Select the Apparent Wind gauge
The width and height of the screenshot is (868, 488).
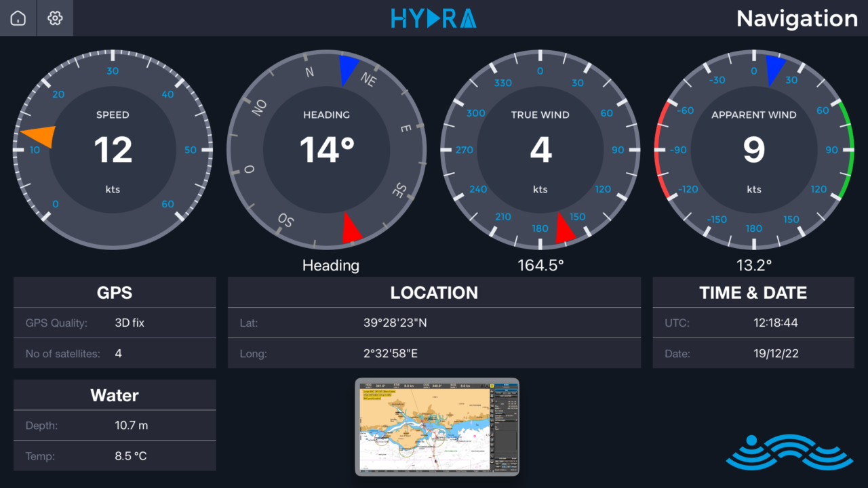tap(753, 150)
